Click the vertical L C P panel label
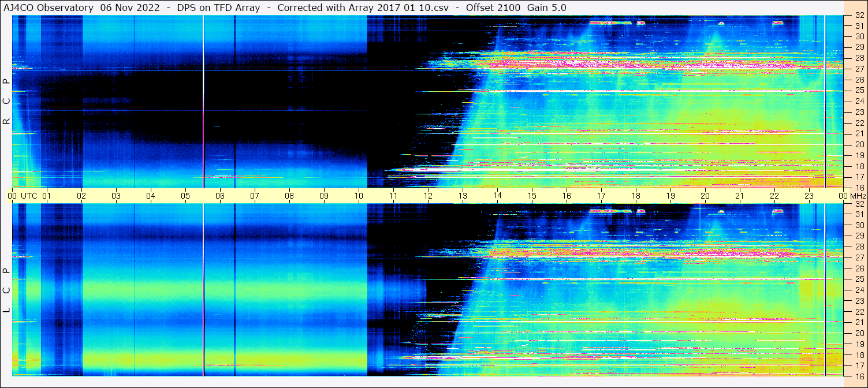 point(6,290)
